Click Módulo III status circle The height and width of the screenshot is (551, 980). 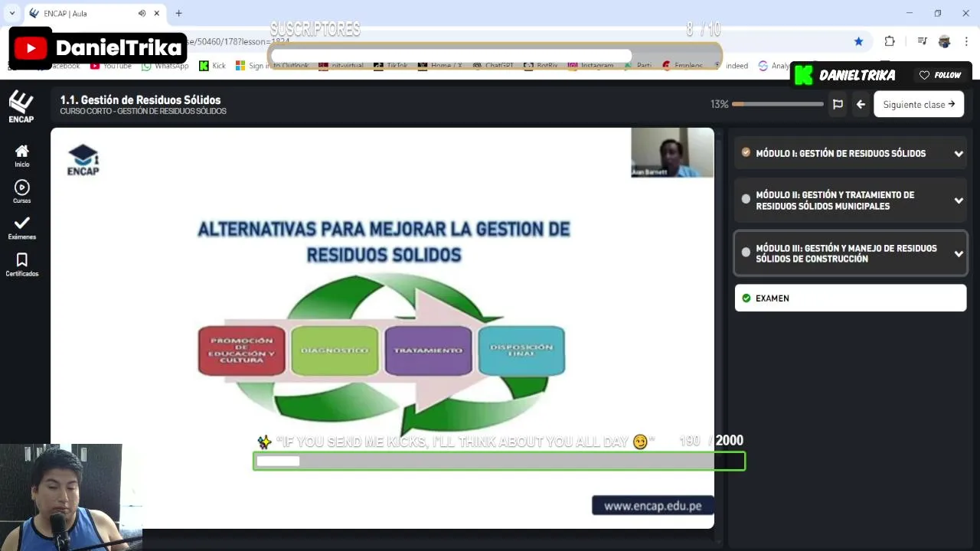pyautogui.click(x=746, y=253)
